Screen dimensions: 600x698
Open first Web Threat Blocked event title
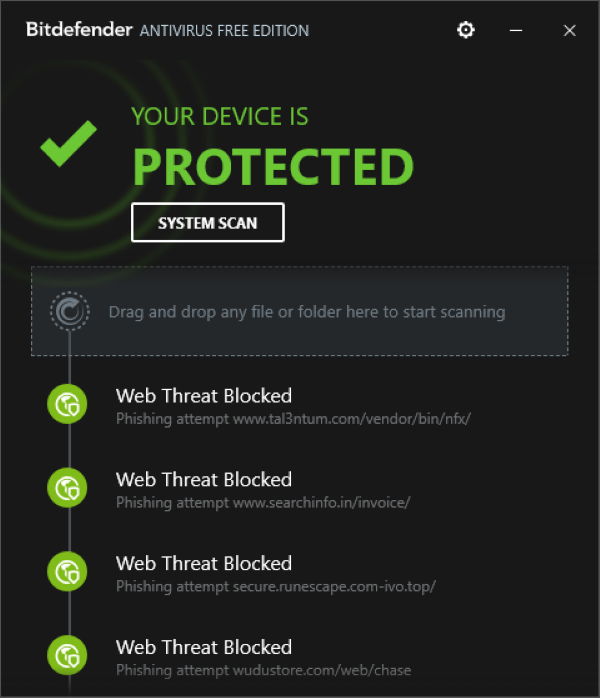(x=204, y=396)
